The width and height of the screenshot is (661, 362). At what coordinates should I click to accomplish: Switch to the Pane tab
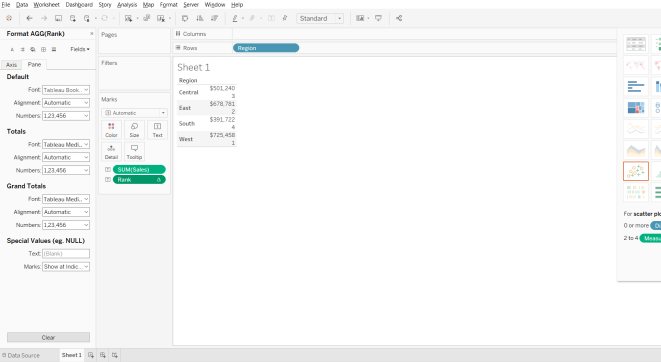point(34,64)
